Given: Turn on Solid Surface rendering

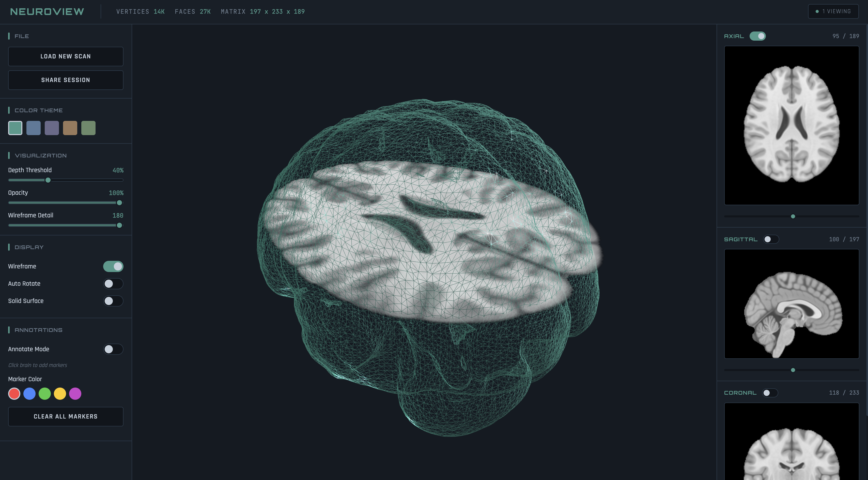Looking at the screenshot, I should coord(113,301).
